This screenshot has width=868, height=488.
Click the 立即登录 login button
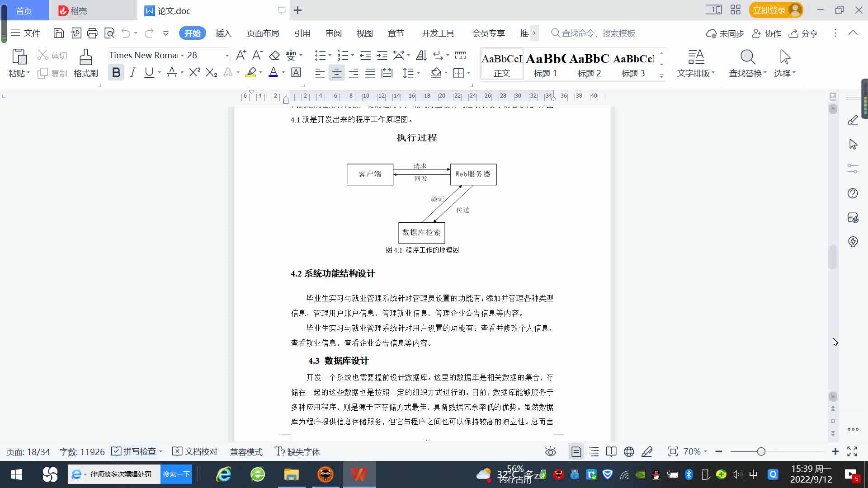coord(776,10)
